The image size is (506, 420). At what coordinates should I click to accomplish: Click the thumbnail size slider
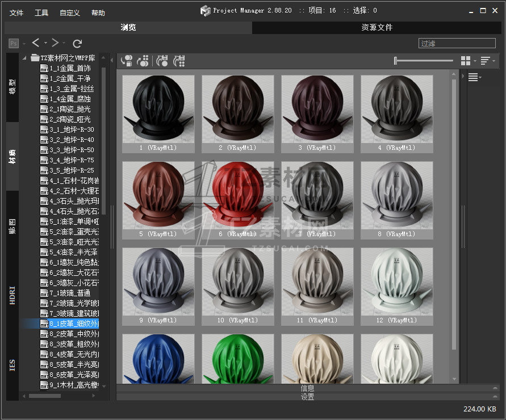click(423, 61)
